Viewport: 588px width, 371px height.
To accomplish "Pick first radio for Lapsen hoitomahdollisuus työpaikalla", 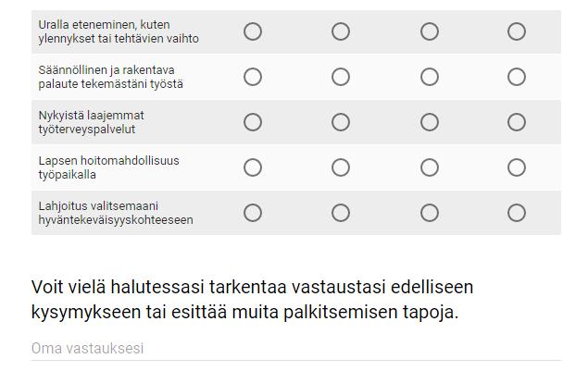I will pyautogui.click(x=253, y=167).
